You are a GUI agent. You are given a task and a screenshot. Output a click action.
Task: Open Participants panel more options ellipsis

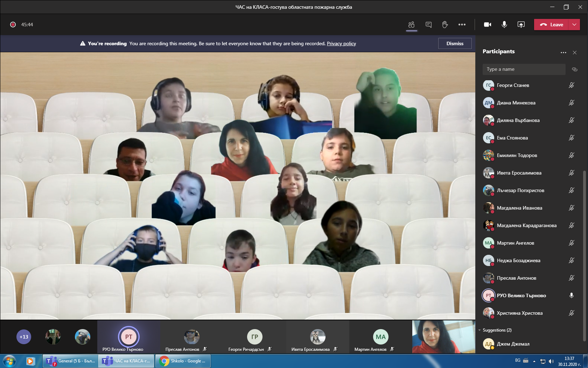(x=563, y=53)
